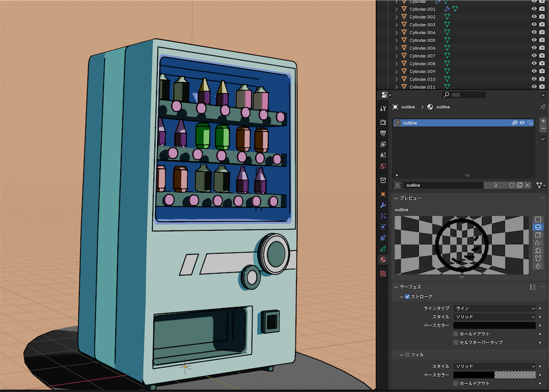Hide Cylinder.003 in viewport
Image resolution: width=549 pixels, height=392 pixels.
[534, 25]
